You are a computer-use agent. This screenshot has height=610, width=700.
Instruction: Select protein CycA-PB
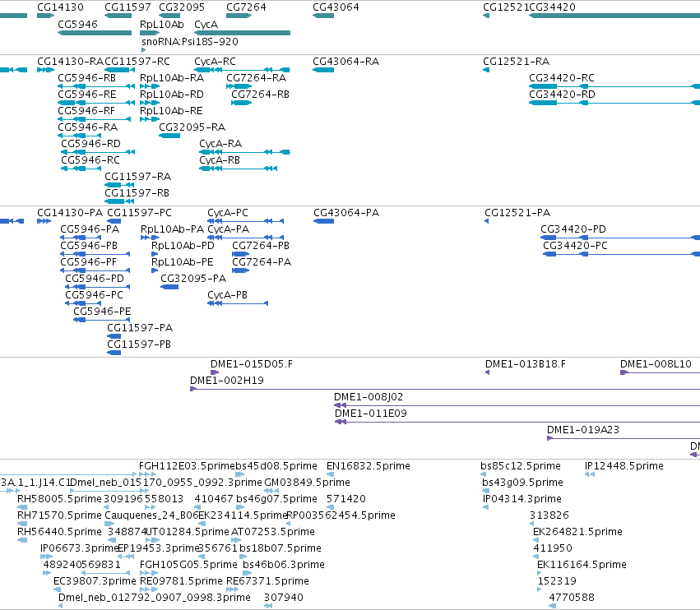click(x=227, y=295)
